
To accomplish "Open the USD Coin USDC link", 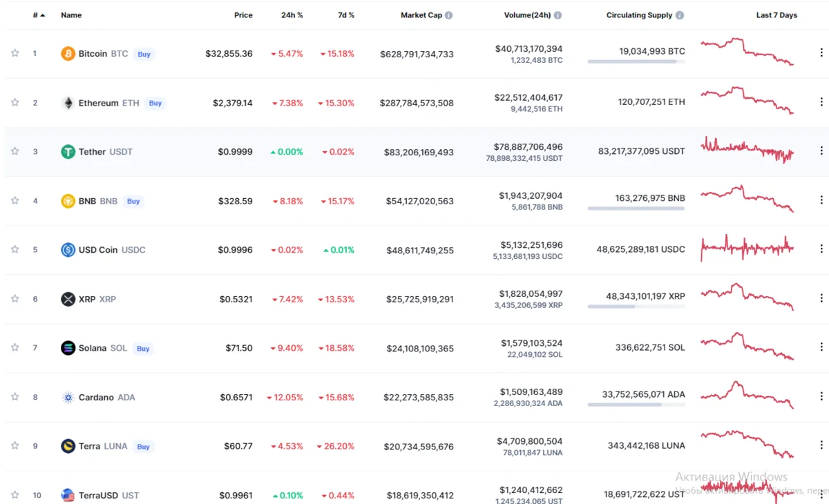I will (x=103, y=250).
